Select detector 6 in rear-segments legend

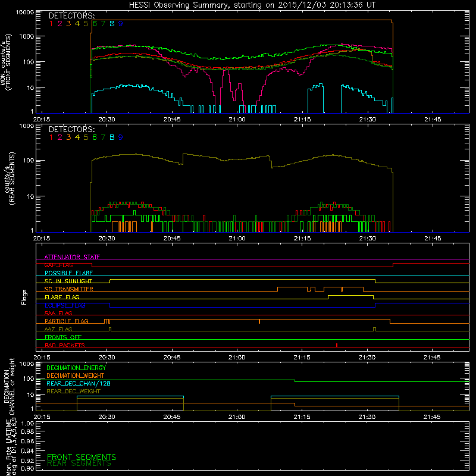[95, 137]
